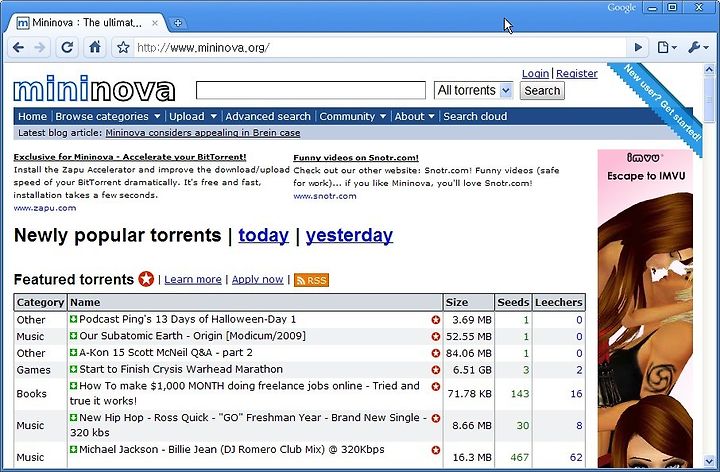View yesterday's newly popular torrents

[349, 235]
